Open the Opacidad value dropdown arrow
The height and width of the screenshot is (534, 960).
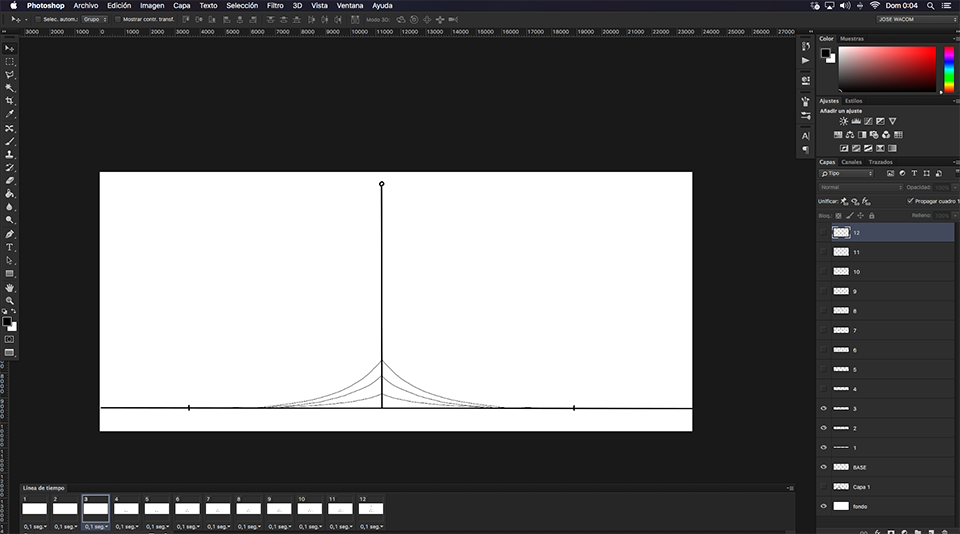pyautogui.click(x=954, y=187)
